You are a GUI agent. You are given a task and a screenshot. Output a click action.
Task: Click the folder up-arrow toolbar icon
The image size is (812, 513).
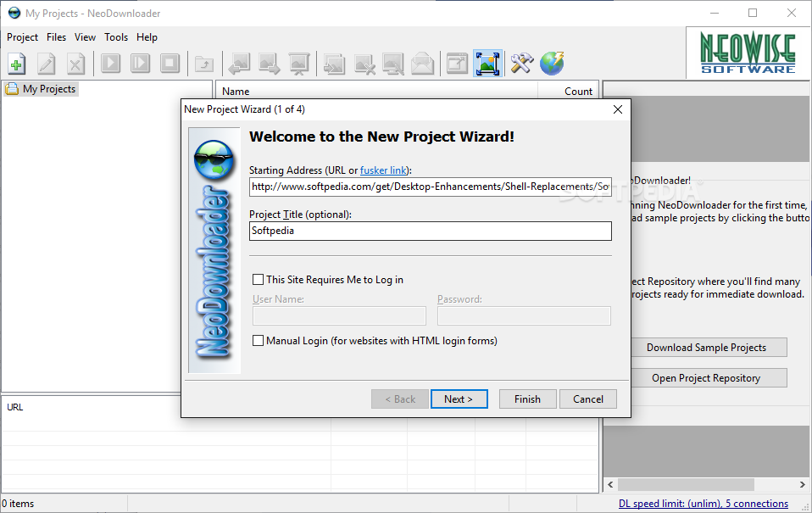[204, 64]
